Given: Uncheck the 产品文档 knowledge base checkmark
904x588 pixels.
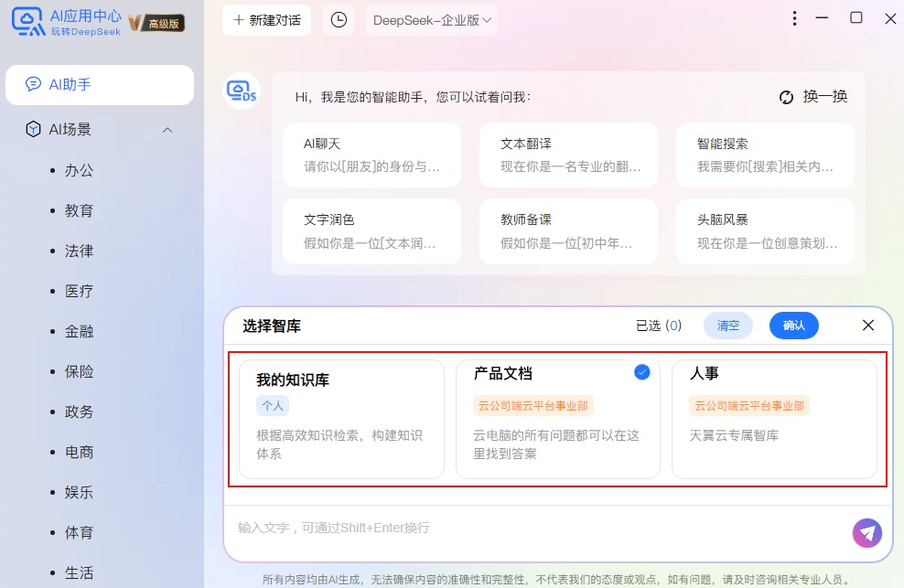Looking at the screenshot, I should click(x=641, y=372).
